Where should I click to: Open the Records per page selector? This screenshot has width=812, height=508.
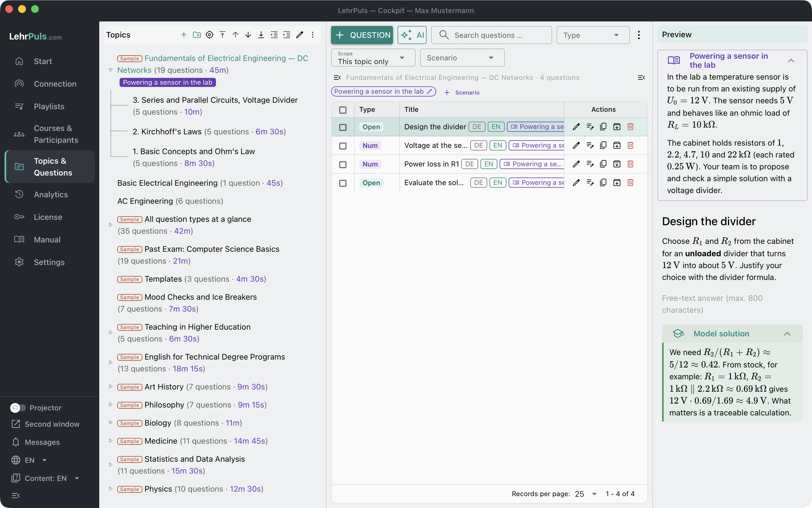coord(586,494)
